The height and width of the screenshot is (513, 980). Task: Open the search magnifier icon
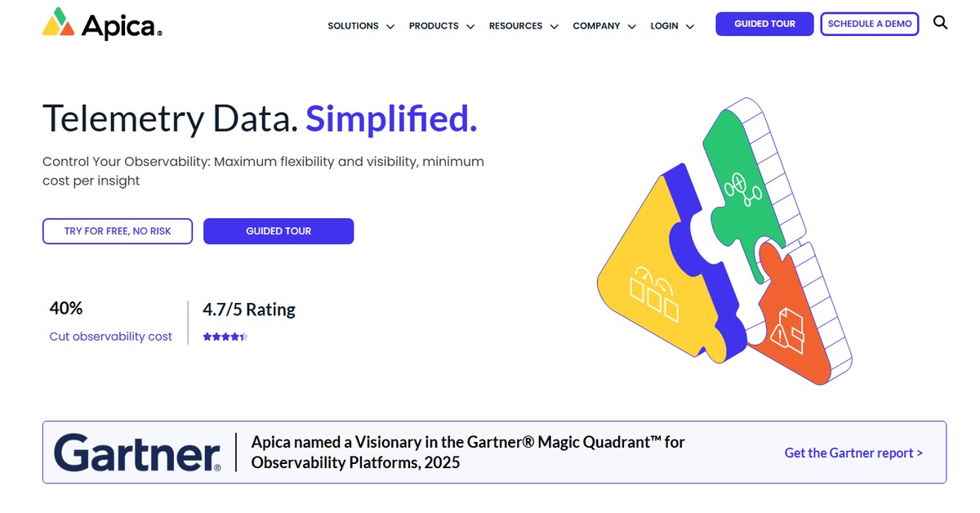(940, 23)
